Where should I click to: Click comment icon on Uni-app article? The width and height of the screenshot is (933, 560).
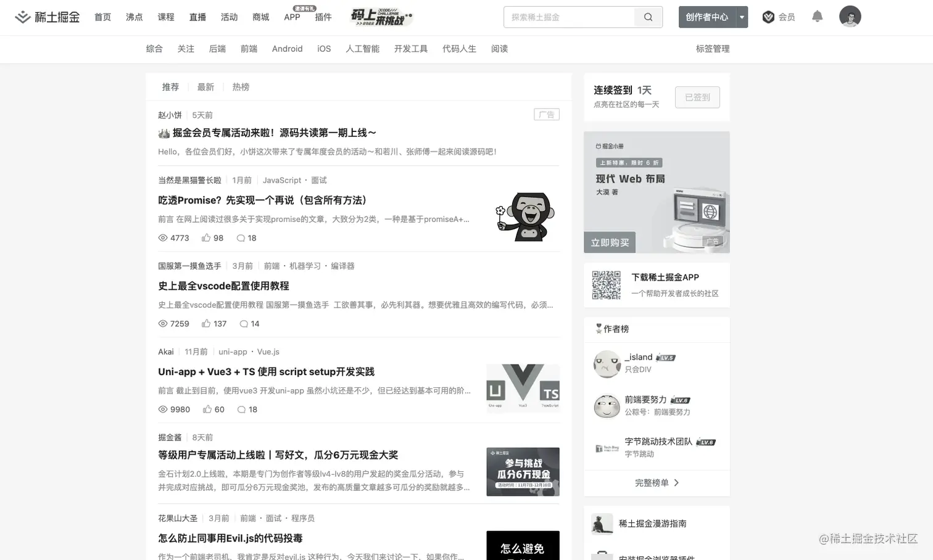tap(241, 410)
